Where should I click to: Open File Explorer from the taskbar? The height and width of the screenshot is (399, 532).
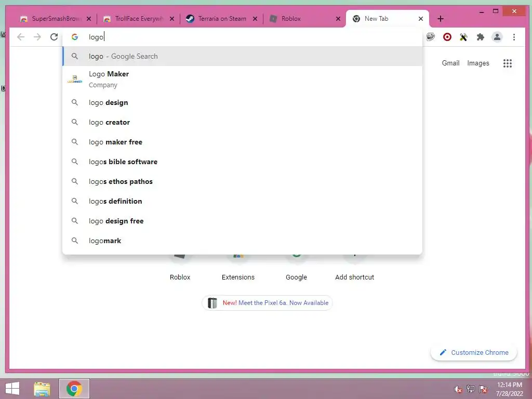pos(42,389)
